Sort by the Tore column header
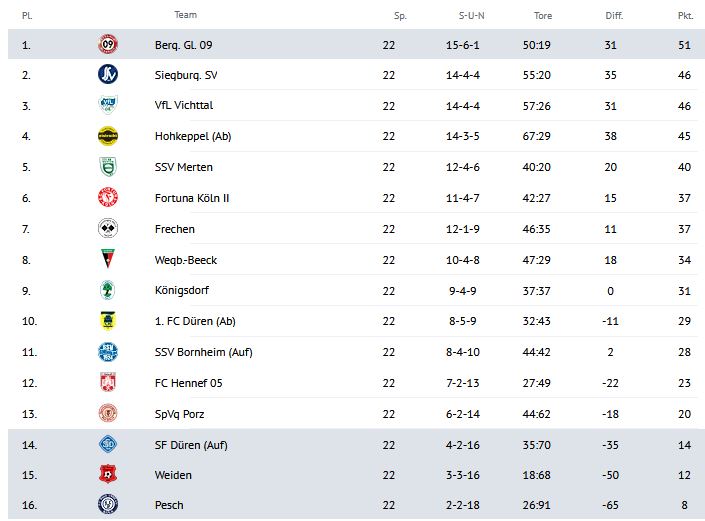This screenshot has height=521, width=705. tap(543, 15)
